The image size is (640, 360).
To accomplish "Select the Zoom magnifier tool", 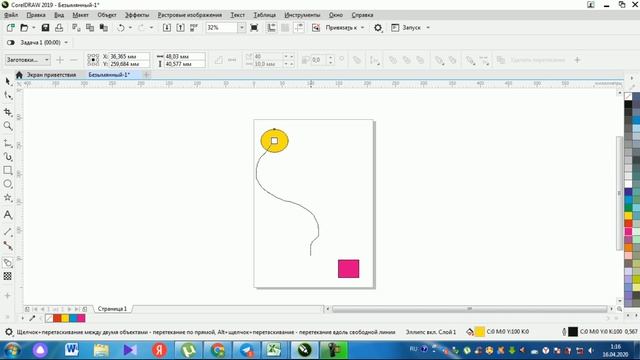I will [x=8, y=126].
